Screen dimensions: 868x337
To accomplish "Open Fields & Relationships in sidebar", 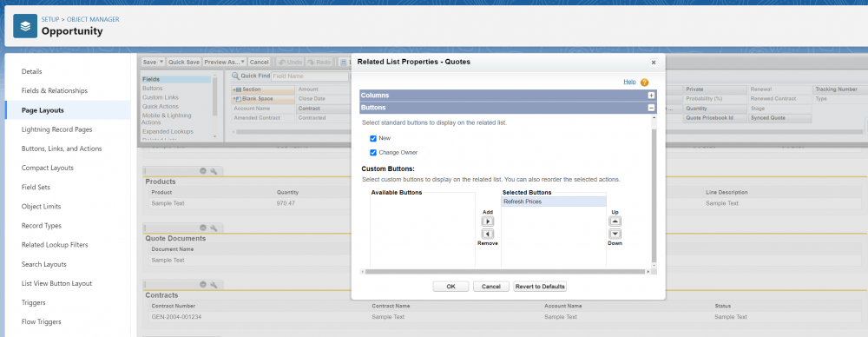I will [54, 91].
